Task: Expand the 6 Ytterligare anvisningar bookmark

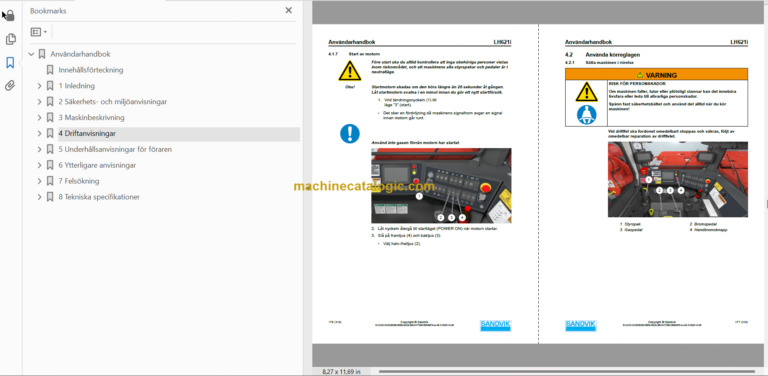Action: tap(40, 165)
